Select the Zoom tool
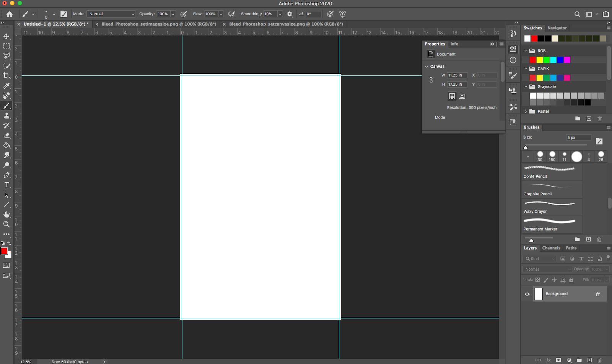The height and width of the screenshot is (364, 612). tap(6, 224)
